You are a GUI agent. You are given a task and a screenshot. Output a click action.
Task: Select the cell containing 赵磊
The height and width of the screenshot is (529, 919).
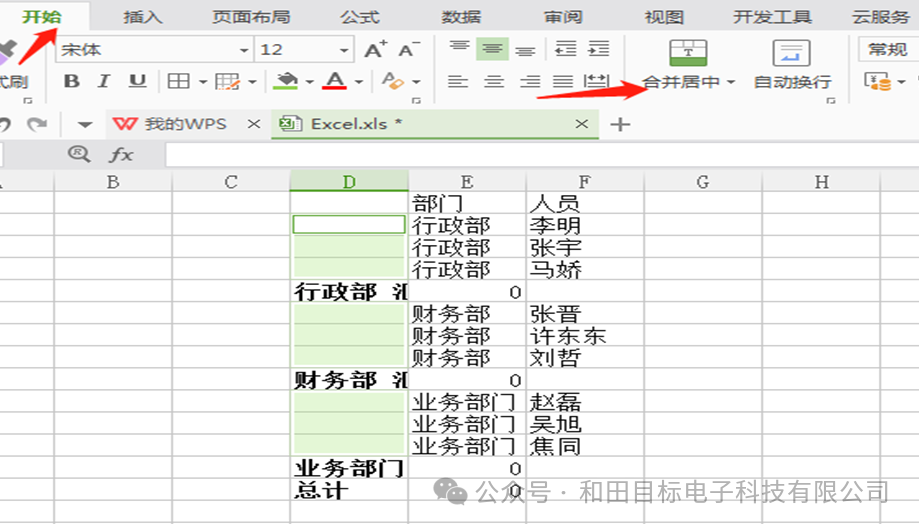click(x=585, y=402)
